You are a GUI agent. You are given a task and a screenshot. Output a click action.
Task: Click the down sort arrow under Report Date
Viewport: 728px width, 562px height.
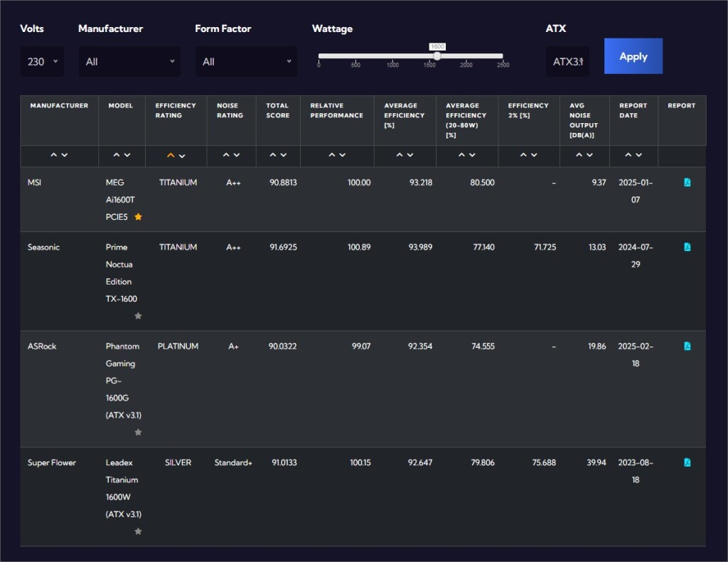[639, 155]
